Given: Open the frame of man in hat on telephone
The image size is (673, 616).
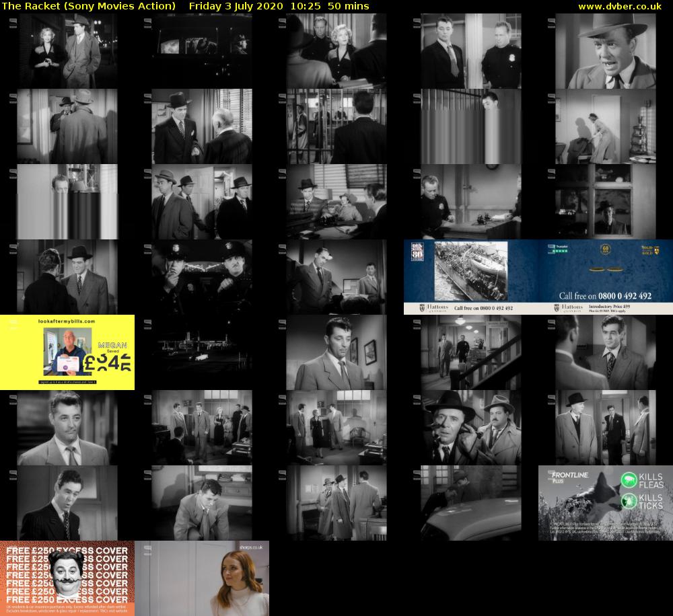Looking at the screenshot, I should [471, 427].
